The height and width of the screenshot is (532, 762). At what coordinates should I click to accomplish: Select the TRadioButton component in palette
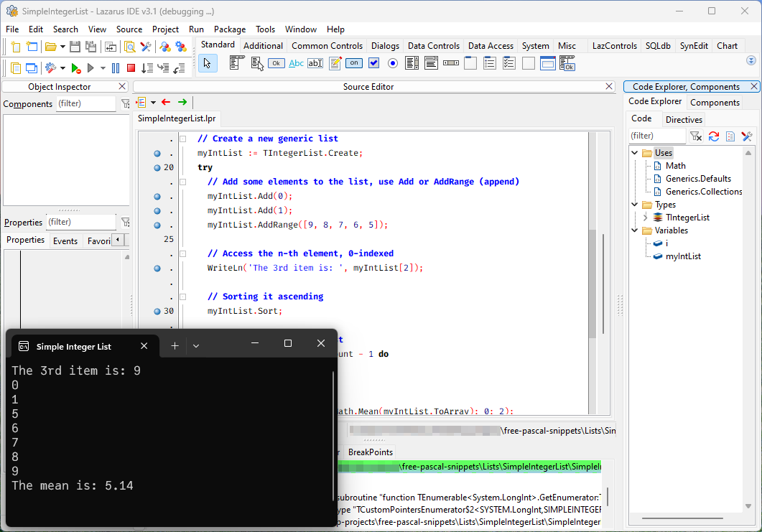coord(393,63)
